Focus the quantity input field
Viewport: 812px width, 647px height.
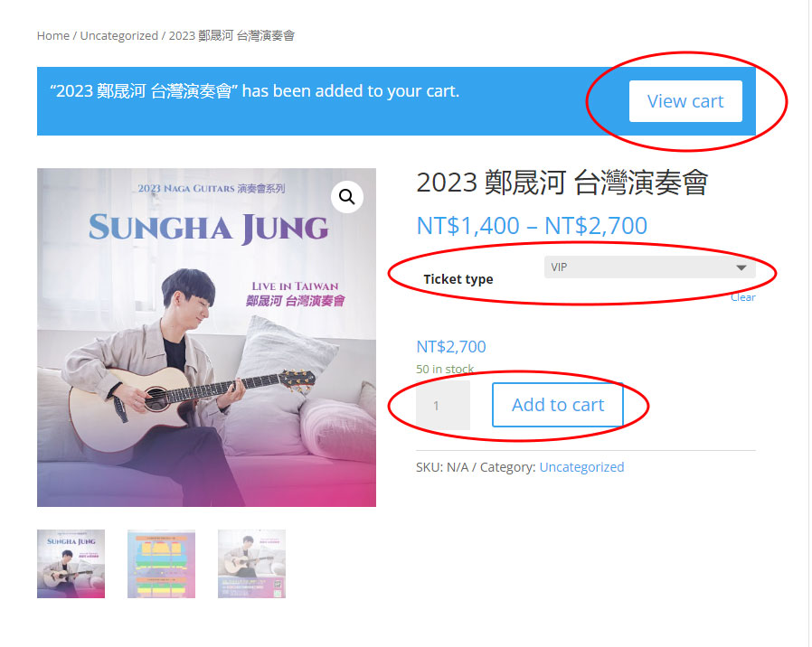(442, 405)
